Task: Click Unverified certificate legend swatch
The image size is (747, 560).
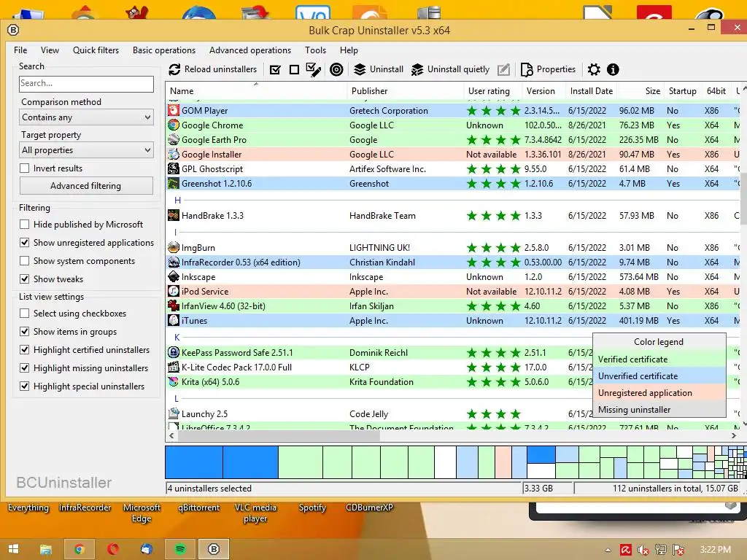Action: [659, 376]
